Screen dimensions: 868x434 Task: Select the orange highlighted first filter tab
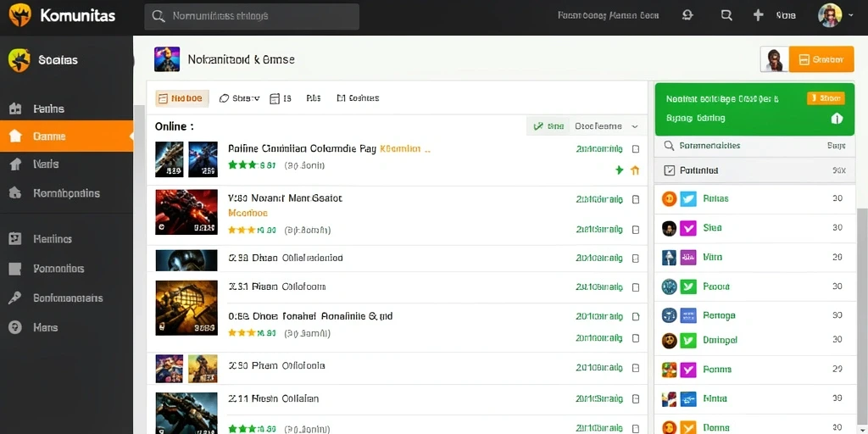(x=181, y=98)
